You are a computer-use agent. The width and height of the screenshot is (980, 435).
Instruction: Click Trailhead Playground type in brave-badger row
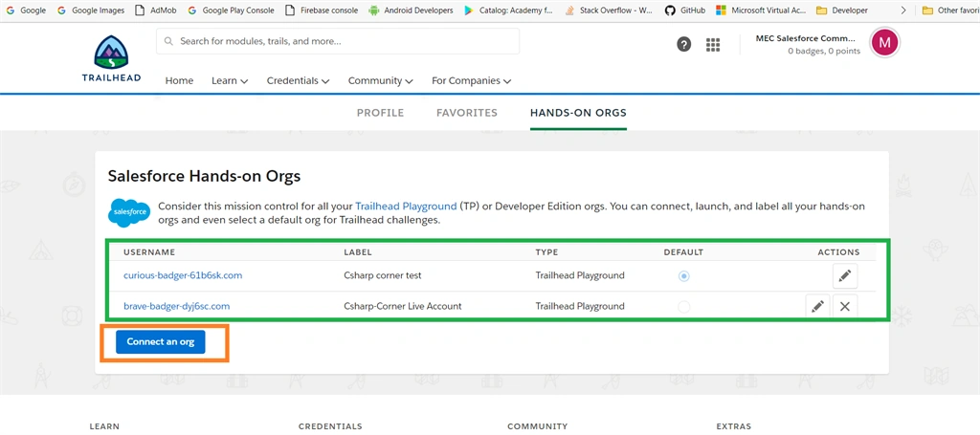click(x=580, y=306)
